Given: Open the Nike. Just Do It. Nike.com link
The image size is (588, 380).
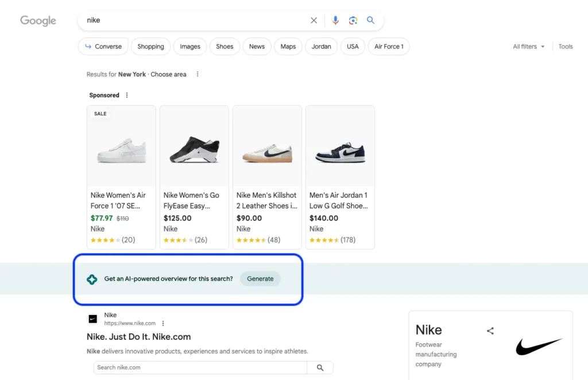Looking at the screenshot, I should [x=138, y=337].
